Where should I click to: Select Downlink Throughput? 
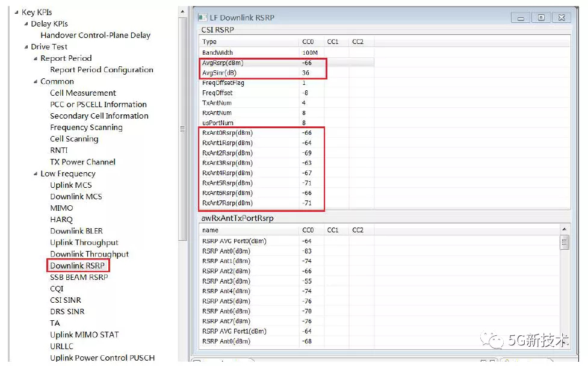click(x=89, y=254)
